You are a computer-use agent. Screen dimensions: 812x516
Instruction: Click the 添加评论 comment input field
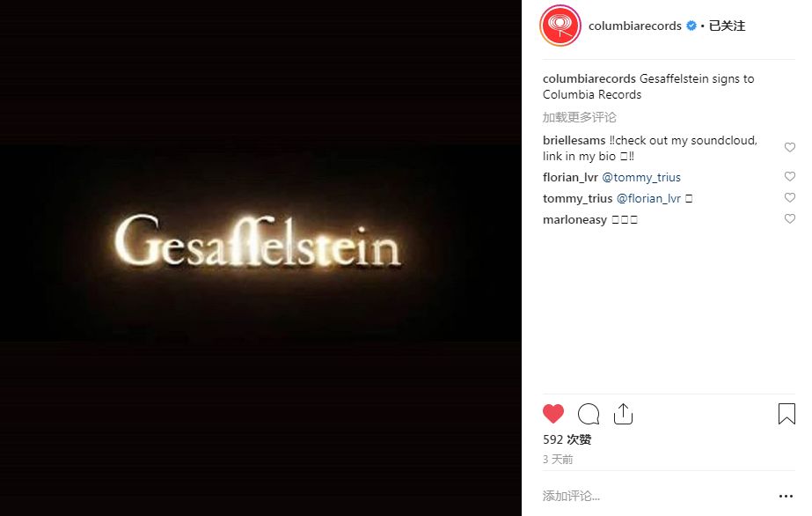655,497
